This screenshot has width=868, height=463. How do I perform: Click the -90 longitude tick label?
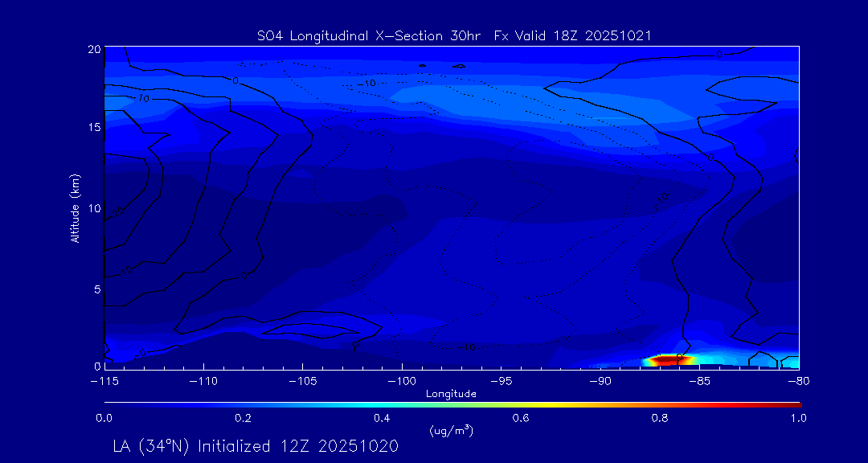coord(600,382)
